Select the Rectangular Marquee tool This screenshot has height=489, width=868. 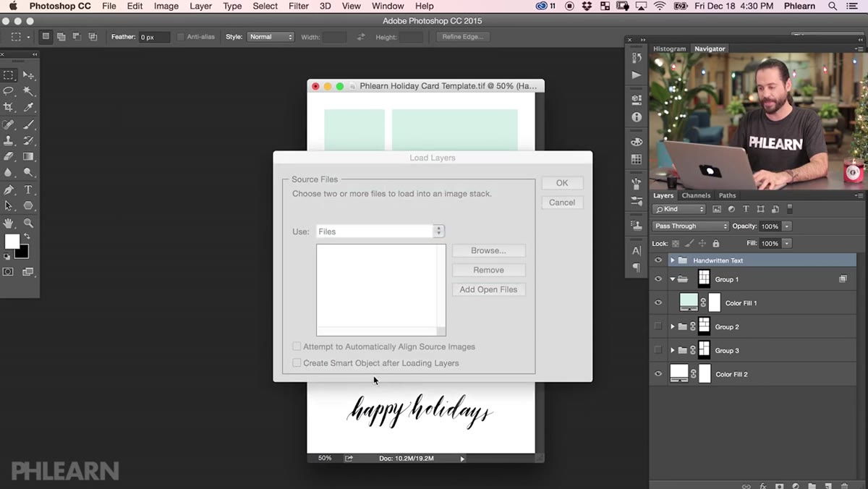click(9, 75)
